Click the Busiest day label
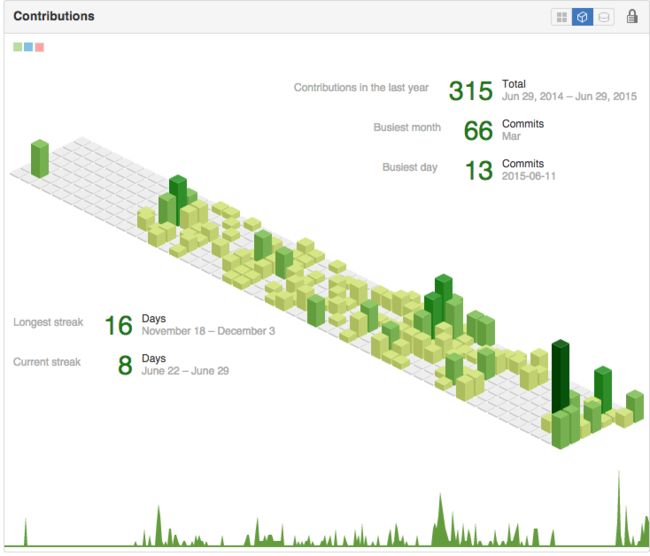This screenshot has height=556, width=650. point(410,167)
